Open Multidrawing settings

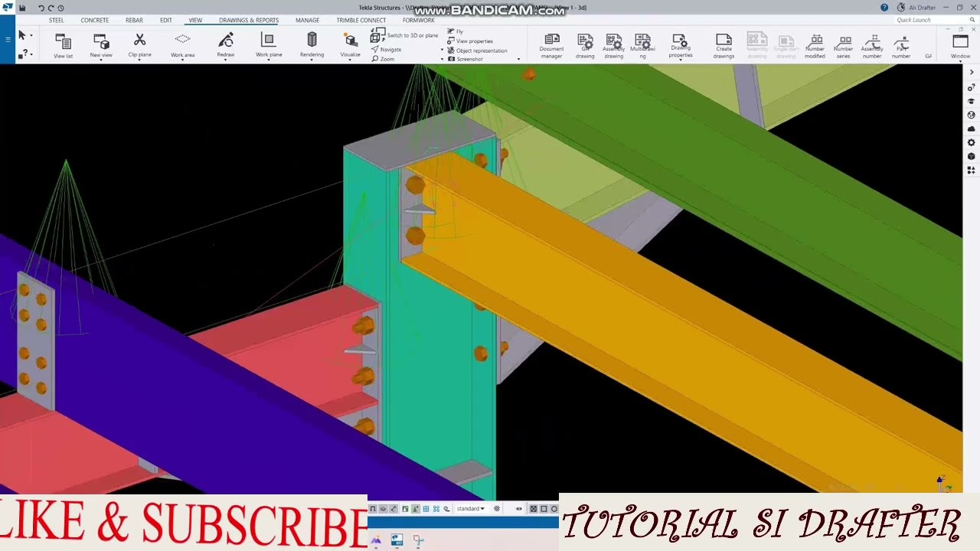tap(642, 46)
